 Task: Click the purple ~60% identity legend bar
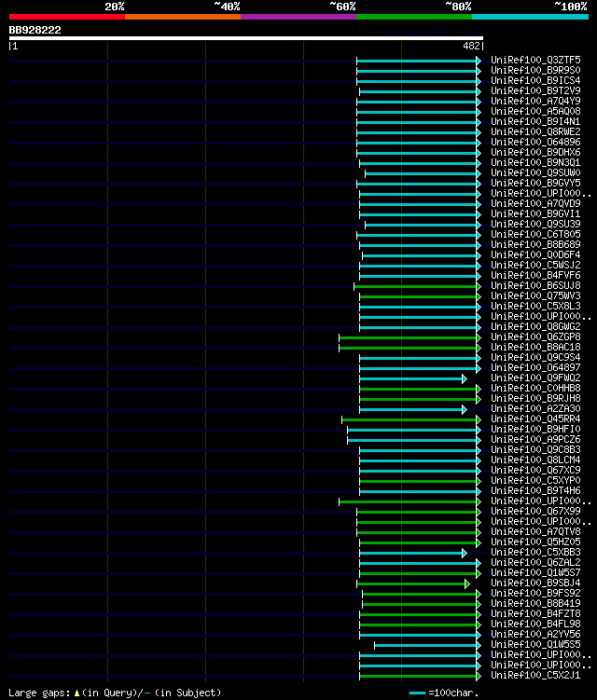[298, 17]
